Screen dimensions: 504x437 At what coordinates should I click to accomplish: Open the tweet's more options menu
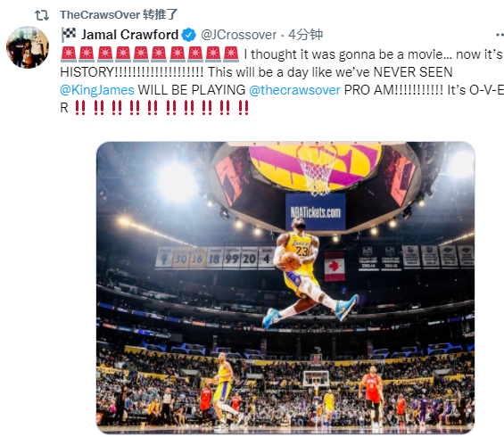coord(500,35)
